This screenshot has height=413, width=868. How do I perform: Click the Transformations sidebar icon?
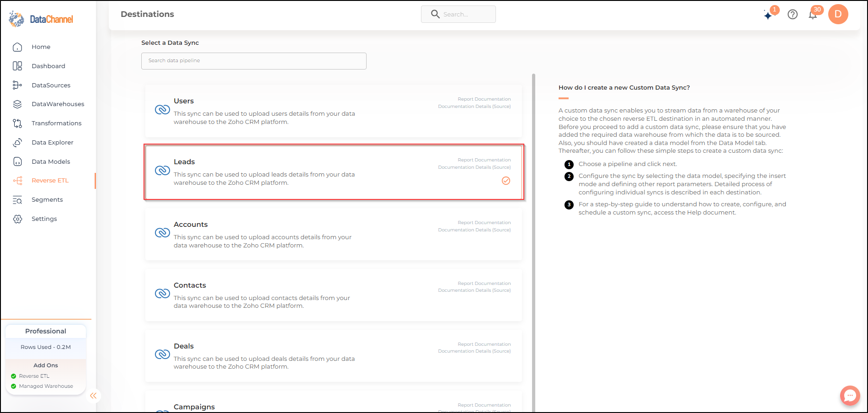(17, 123)
